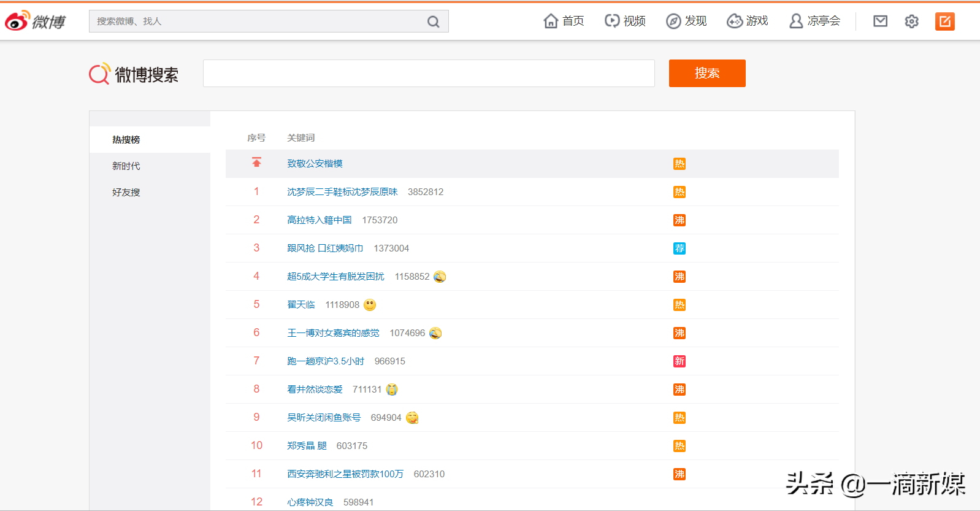The height and width of the screenshot is (511, 980).
Task: Open the settings gear icon
Action: 912,21
